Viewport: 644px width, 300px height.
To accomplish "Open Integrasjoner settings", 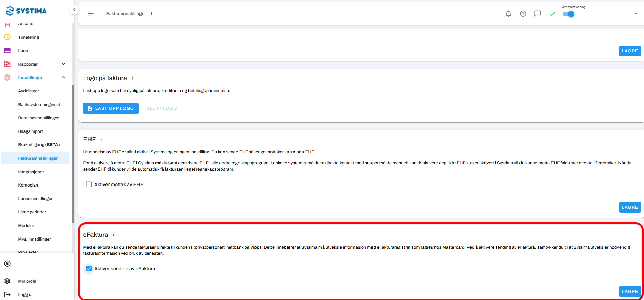I will (31, 172).
